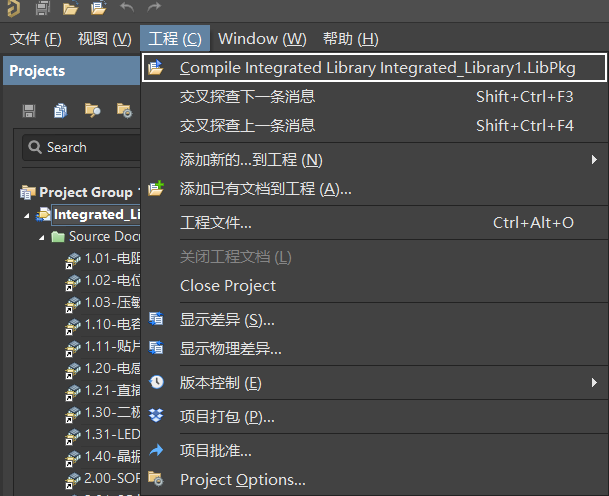The height and width of the screenshot is (496, 609).
Task: Select 显示物理差异... menu entry
Action: [x=374, y=348]
